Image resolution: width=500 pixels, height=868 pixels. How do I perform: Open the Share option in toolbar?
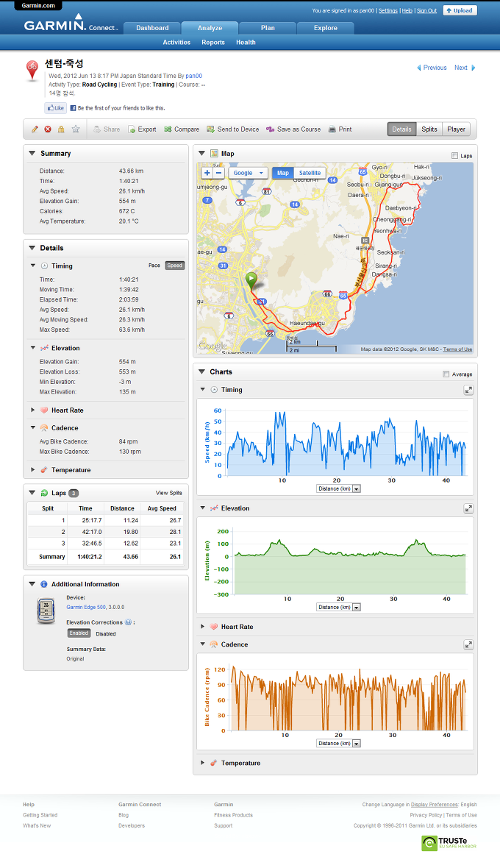[106, 129]
